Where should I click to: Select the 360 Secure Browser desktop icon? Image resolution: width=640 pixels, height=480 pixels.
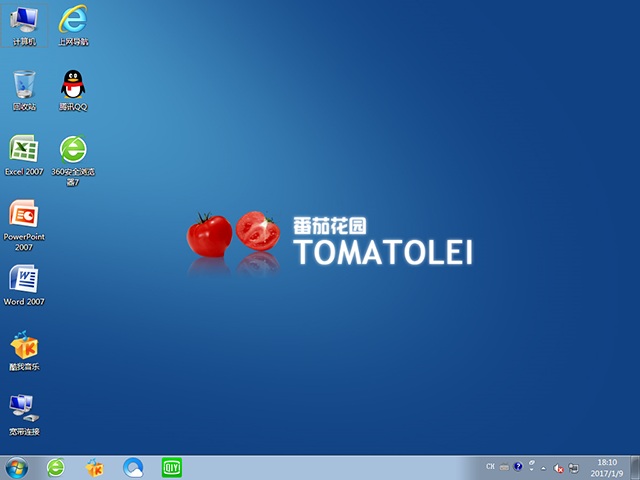click(x=72, y=152)
